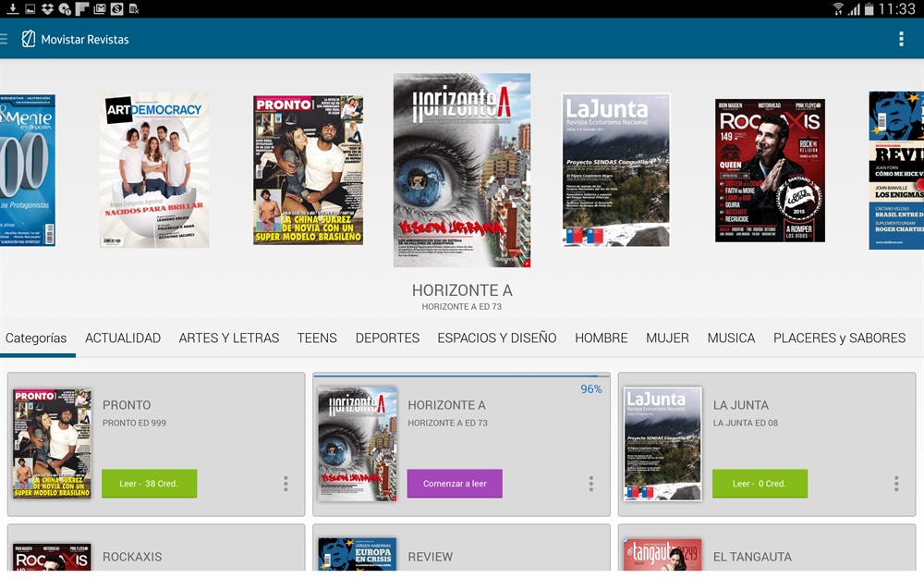924x578 pixels.
Task: Select PRONTO cover in carousel
Action: pos(309,170)
